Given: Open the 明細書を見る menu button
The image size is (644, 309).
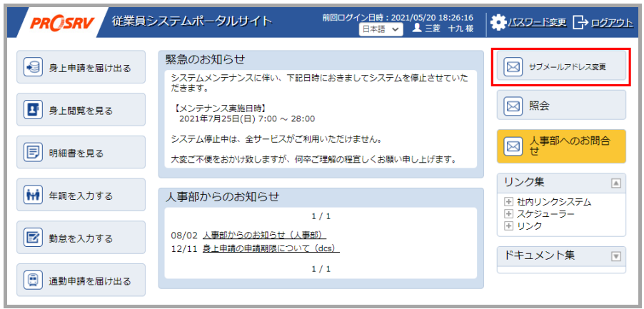Looking at the screenshot, I should (x=81, y=153).
